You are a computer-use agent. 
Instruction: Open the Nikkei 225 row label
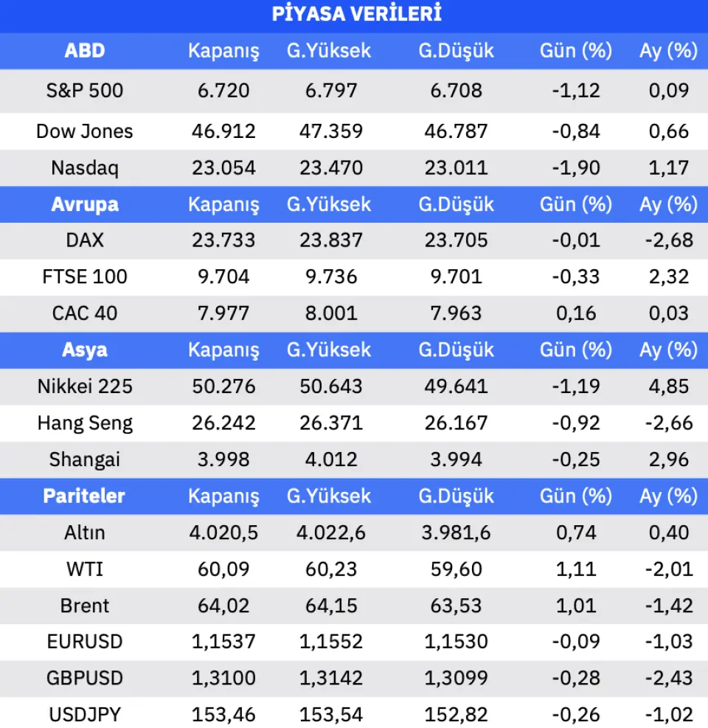85,386
